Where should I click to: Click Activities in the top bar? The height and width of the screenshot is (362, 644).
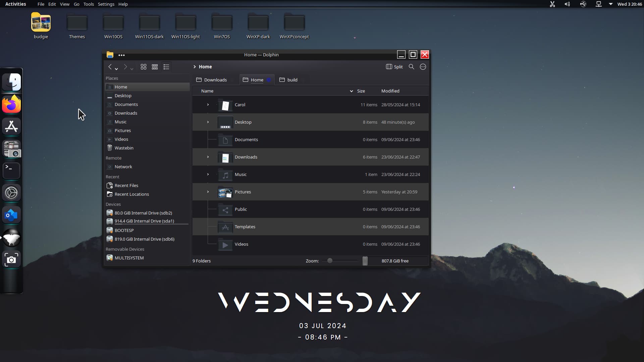[15, 4]
